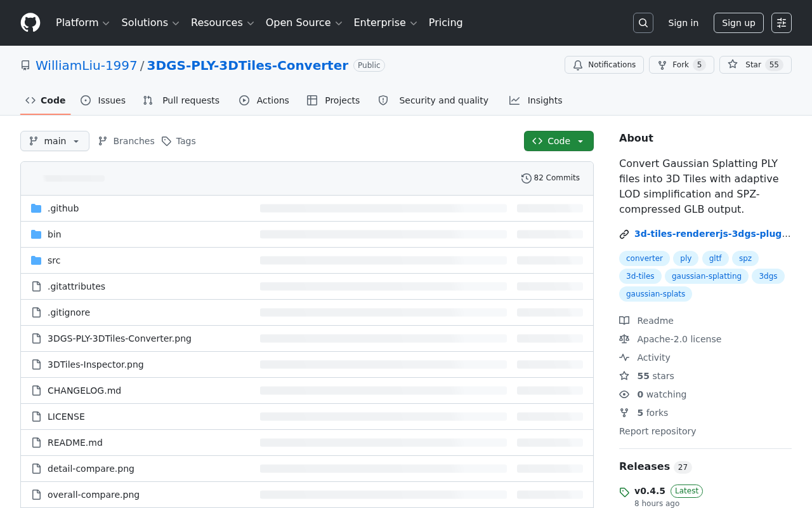812x508 pixels.
Task: Click the v0.4.5 release tag icon
Action: click(x=624, y=492)
